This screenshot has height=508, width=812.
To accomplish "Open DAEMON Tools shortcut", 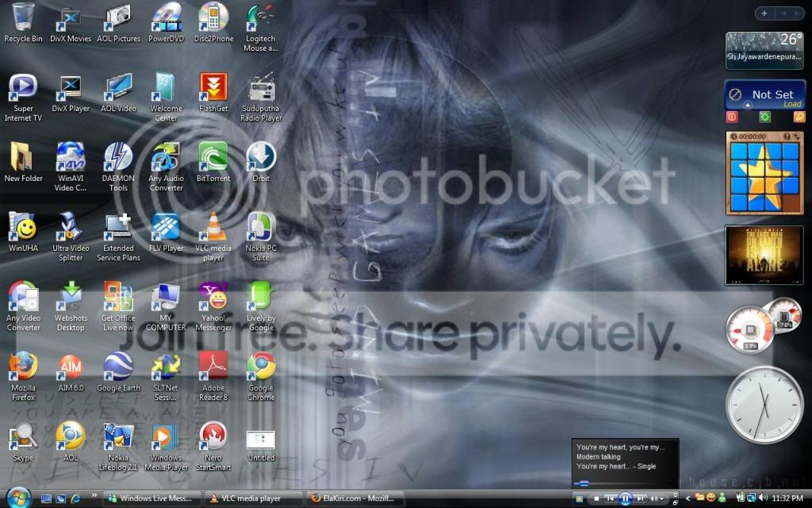I will tap(118, 167).
